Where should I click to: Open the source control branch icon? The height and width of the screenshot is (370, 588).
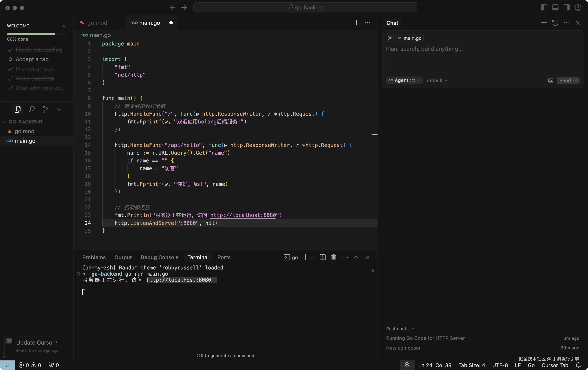(45, 109)
